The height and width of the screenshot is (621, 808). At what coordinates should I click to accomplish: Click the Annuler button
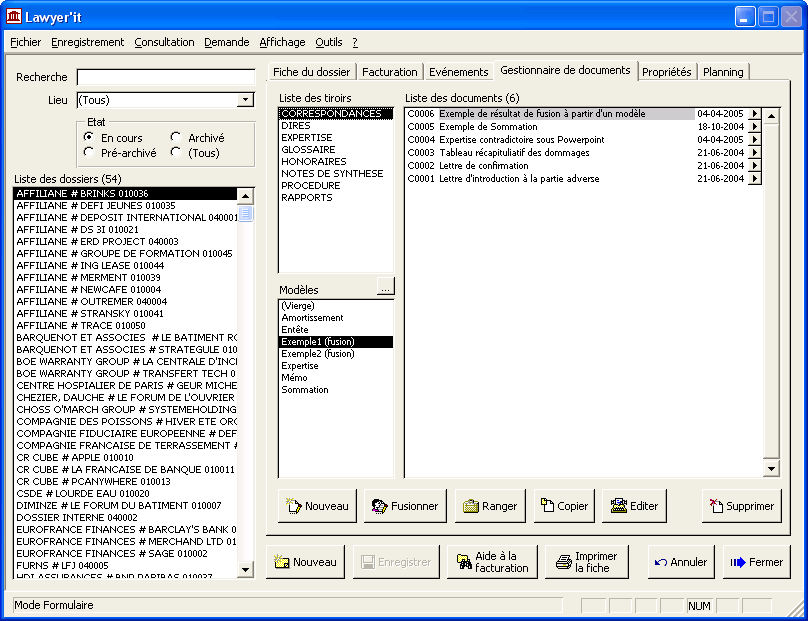(x=681, y=562)
